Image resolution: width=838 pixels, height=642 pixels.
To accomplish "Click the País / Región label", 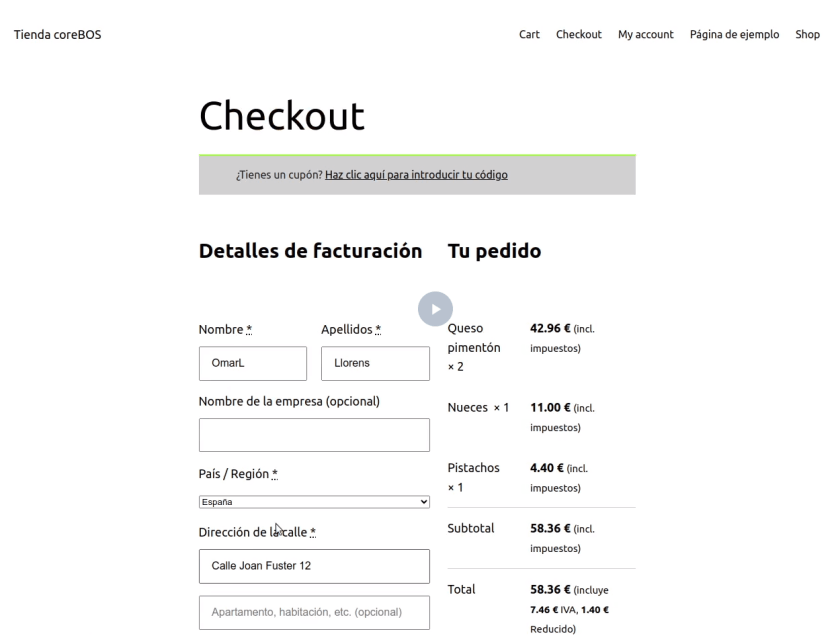I will click(235, 474).
